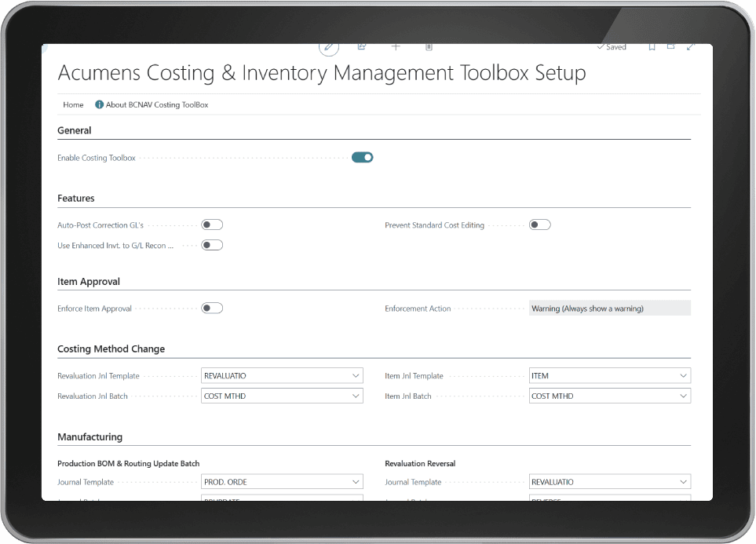Click the Revaluation Reversal subheading

point(420,463)
